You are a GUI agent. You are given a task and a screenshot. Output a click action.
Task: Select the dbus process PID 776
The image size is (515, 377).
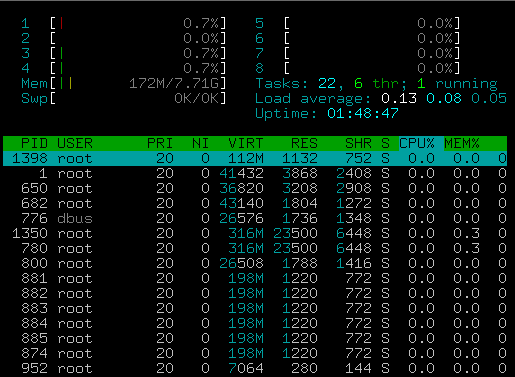[x=255, y=218]
